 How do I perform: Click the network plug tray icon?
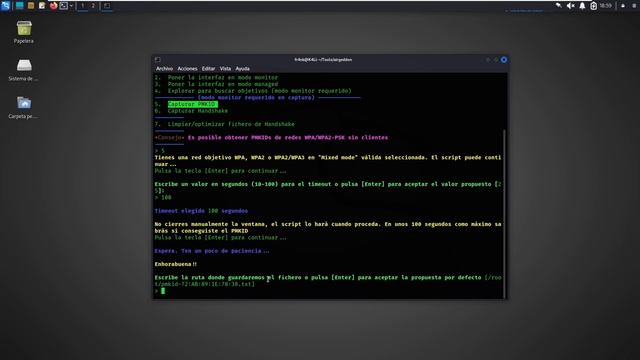[559, 6]
